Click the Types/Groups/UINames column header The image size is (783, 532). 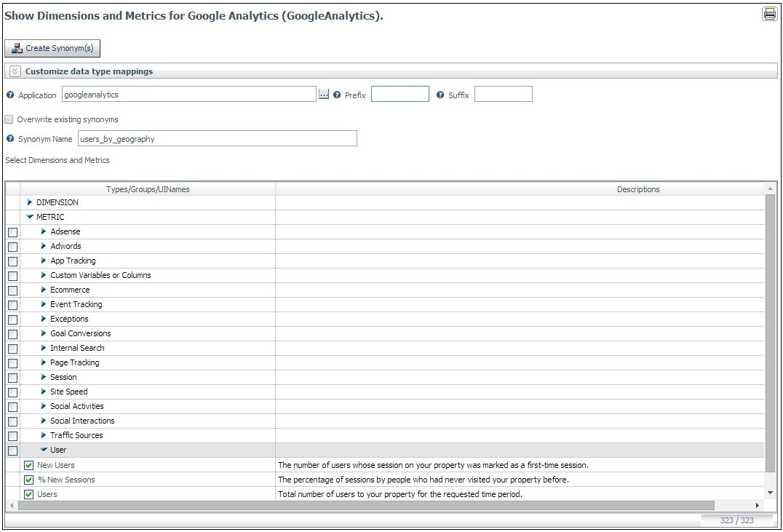click(148, 189)
